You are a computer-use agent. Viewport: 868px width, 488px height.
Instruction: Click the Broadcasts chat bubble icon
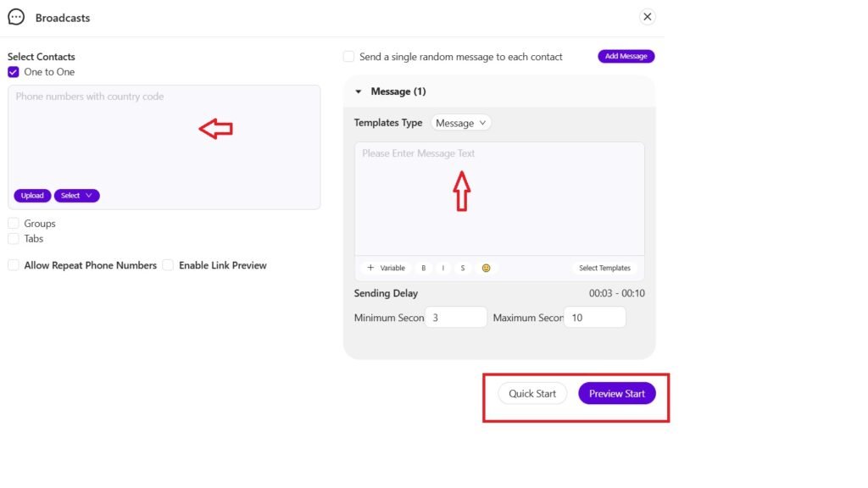point(14,16)
